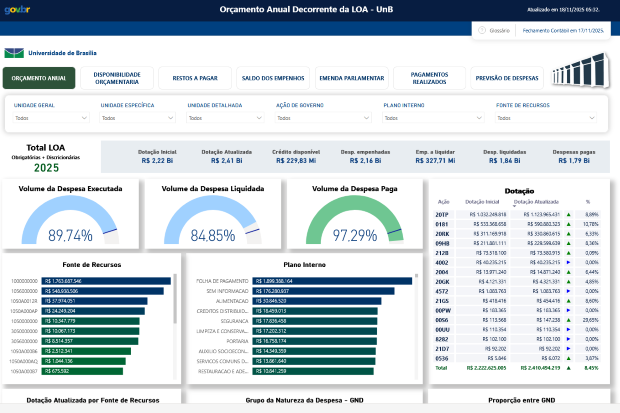
Task: Select Disponibilidade Orçamentária tab
Action: [x=116, y=77]
